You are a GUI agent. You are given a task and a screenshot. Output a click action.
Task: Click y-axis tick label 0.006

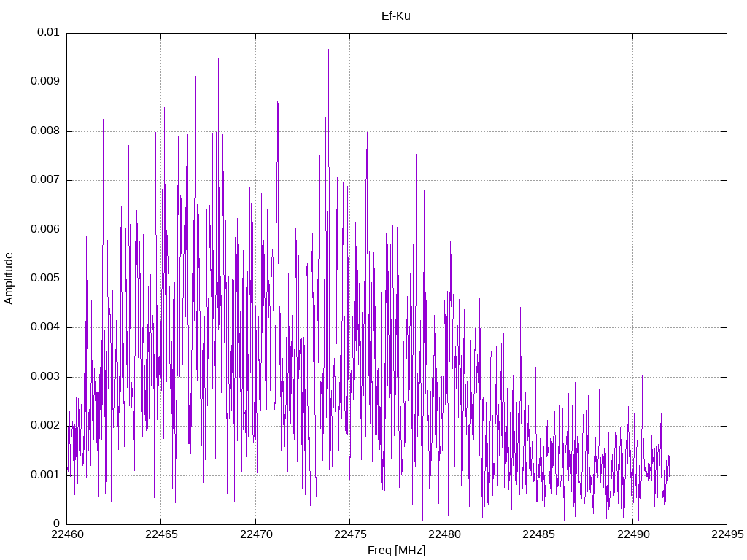pyautogui.click(x=45, y=229)
